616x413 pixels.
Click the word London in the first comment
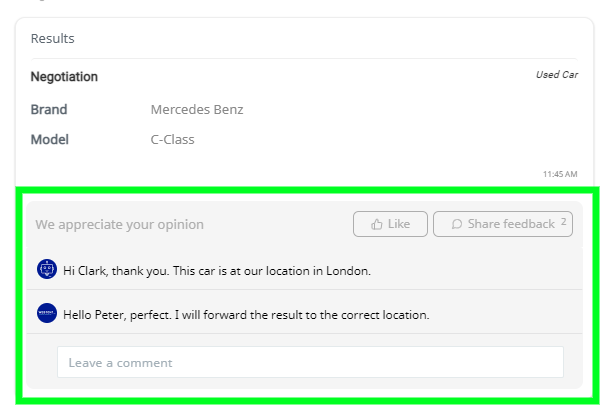click(x=348, y=271)
